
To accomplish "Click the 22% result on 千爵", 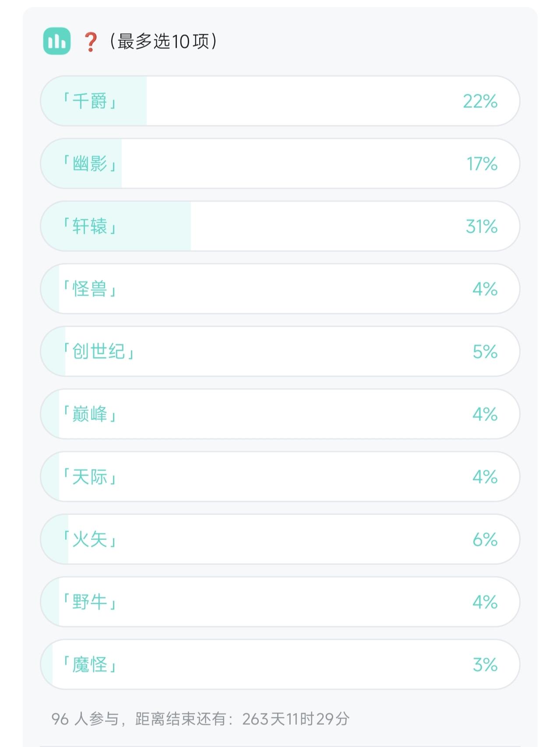I will (x=480, y=101).
